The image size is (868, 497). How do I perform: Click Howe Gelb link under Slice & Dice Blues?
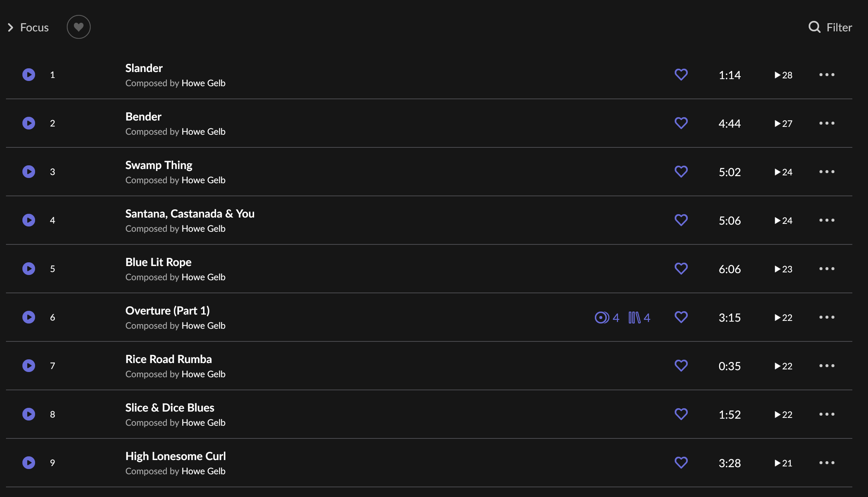pos(203,423)
